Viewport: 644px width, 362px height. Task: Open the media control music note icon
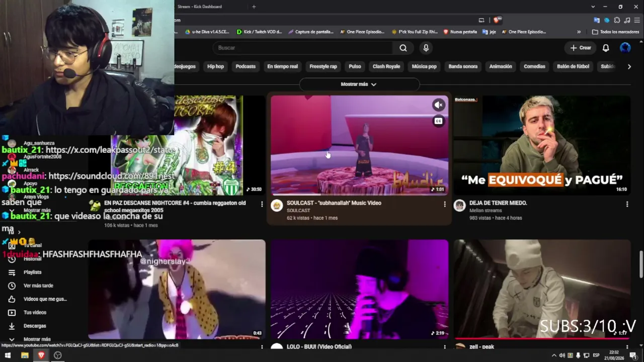627,20
